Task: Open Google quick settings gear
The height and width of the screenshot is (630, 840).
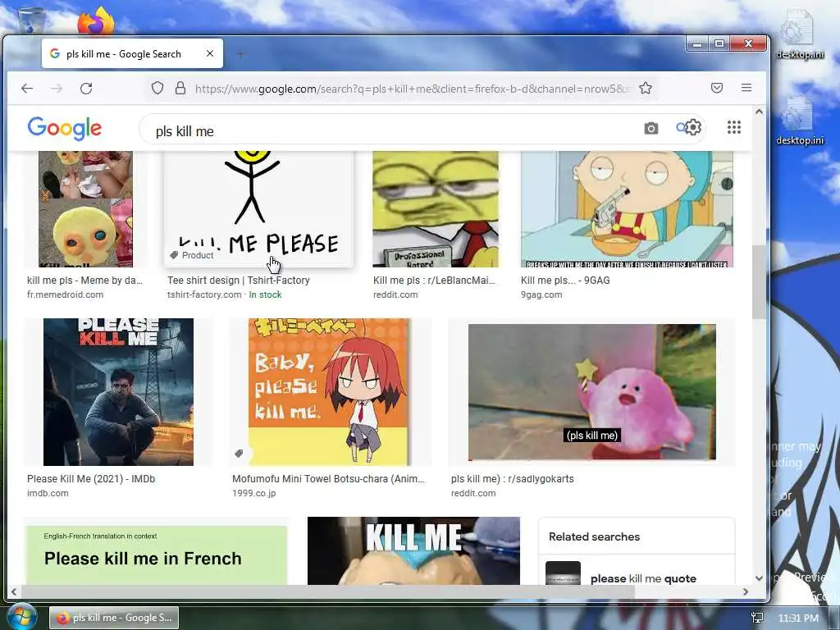Action: (x=692, y=127)
